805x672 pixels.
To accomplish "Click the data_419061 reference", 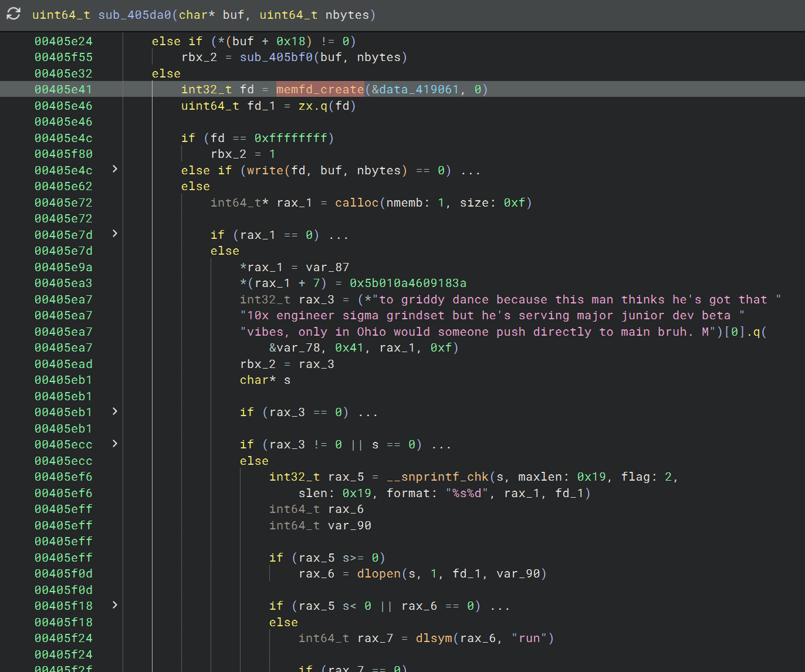I will click(417, 89).
